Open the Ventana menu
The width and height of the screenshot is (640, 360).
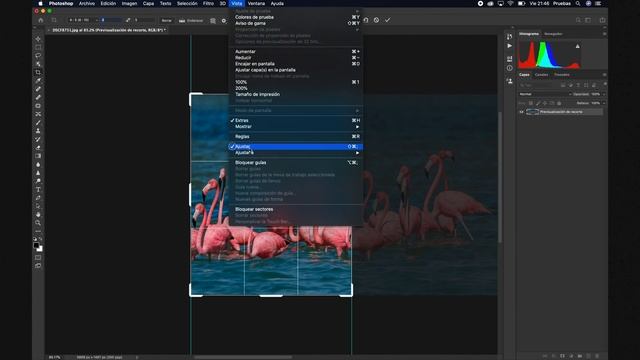click(x=256, y=3)
